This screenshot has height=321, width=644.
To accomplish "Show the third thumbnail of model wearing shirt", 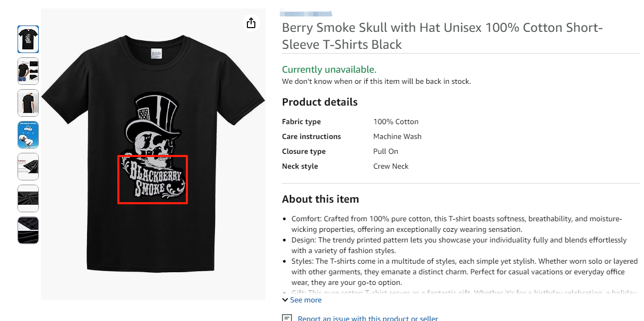I will tap(28, 103).
